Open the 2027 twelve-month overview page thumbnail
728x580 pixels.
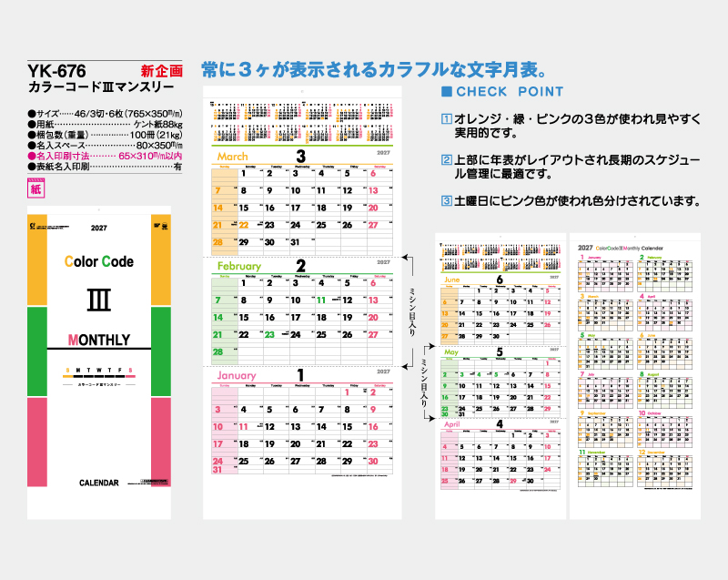[634, 376]
